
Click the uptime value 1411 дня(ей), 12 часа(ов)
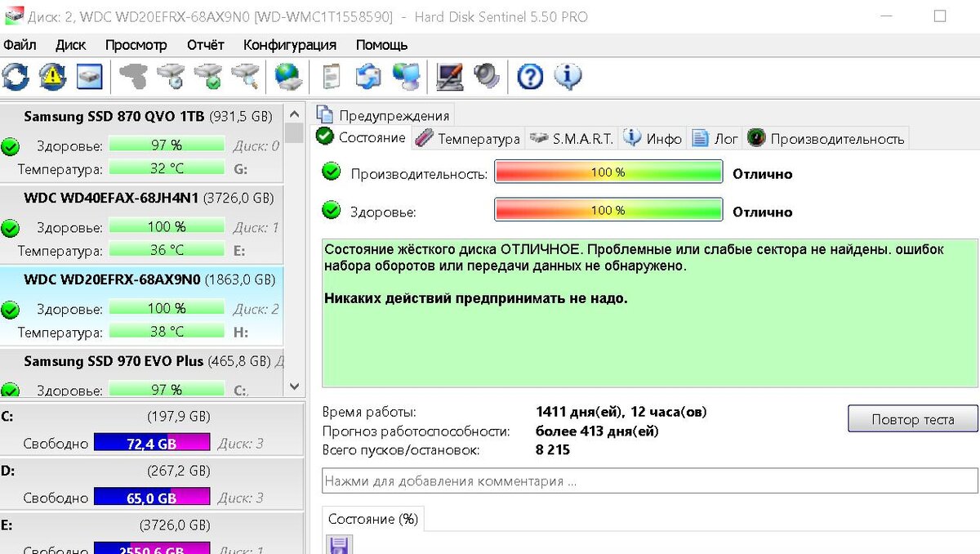621,412
